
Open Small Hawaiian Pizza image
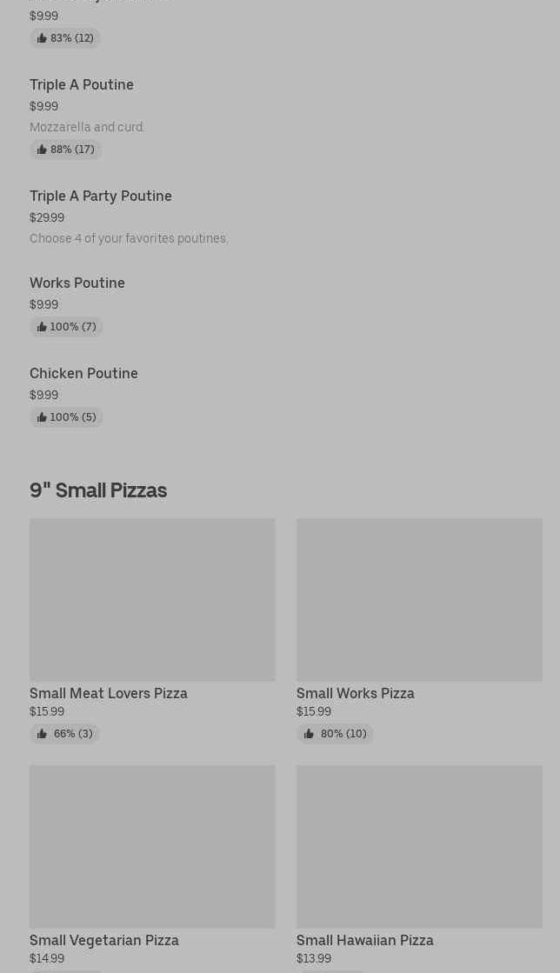click(419, 846)
